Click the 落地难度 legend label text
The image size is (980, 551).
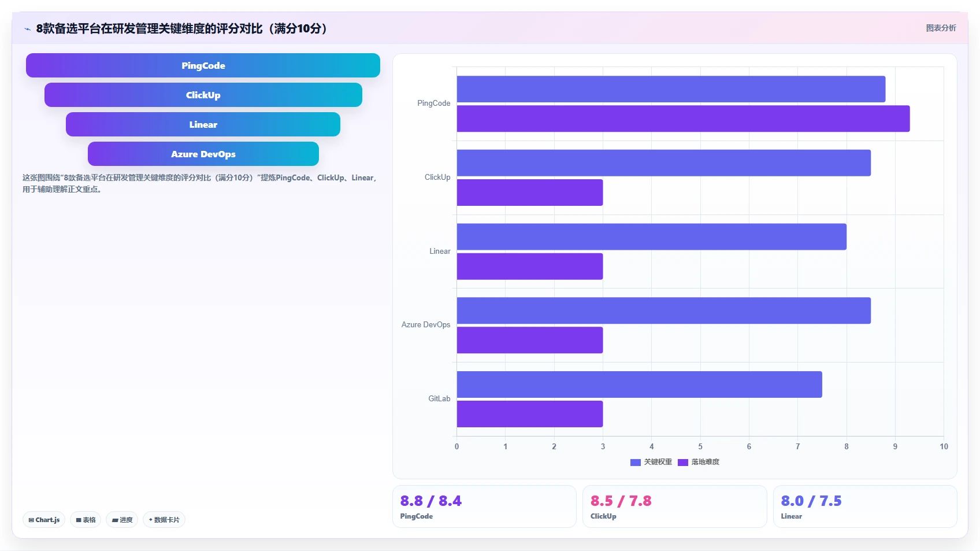click(x=706, y=462)
